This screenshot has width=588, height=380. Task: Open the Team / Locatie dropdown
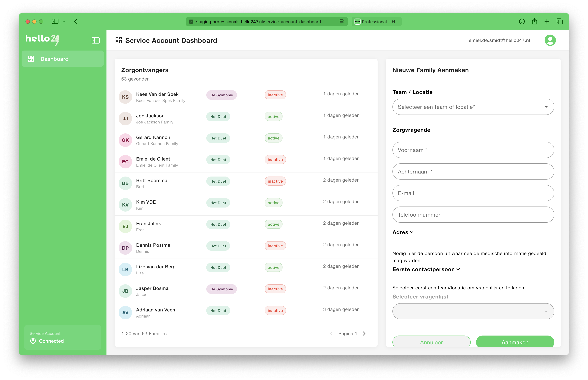click(x=473, y=107)
